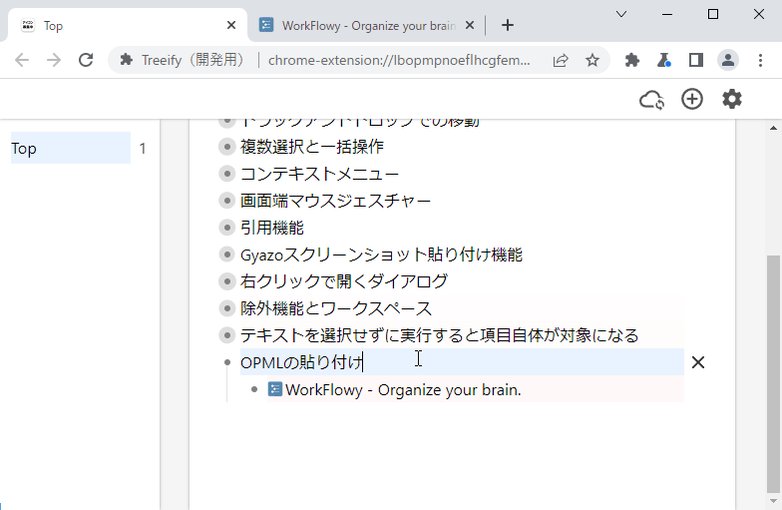Click scrollbar down arrow
This screenshot has width=782, height=510.
[x=773, y=501]
